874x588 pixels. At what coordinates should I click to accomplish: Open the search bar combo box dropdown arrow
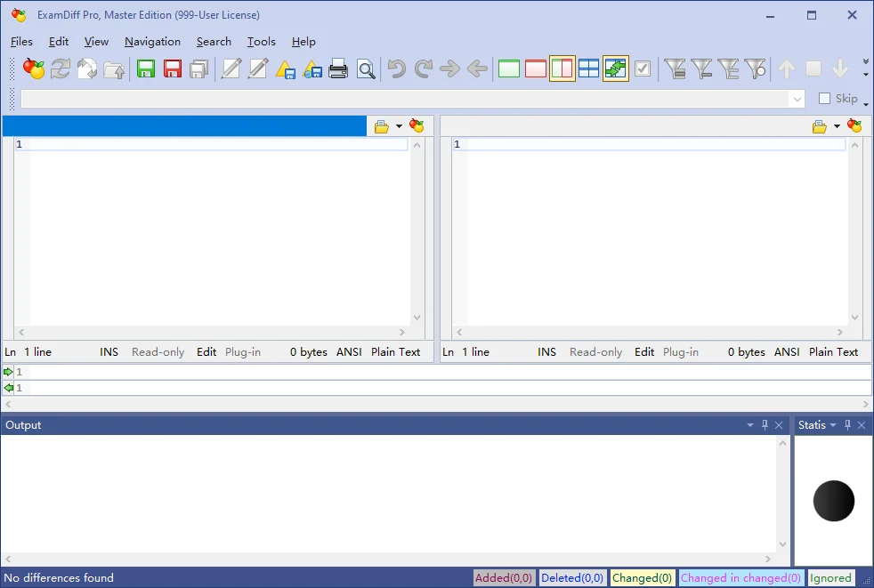point(797,100)
